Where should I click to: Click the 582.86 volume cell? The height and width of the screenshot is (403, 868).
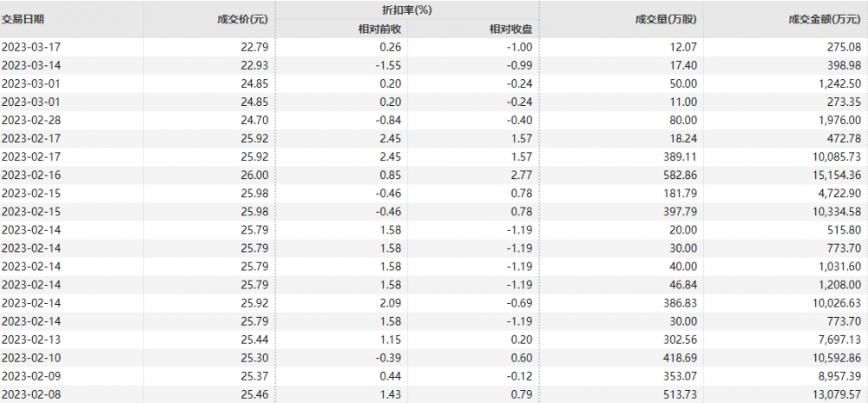(x=681, y=175)
